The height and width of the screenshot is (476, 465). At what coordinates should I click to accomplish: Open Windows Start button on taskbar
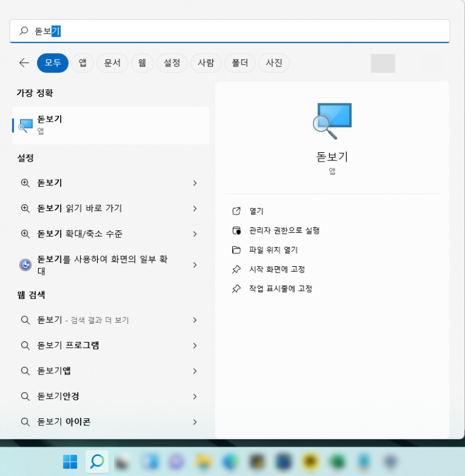coord(70,462)
